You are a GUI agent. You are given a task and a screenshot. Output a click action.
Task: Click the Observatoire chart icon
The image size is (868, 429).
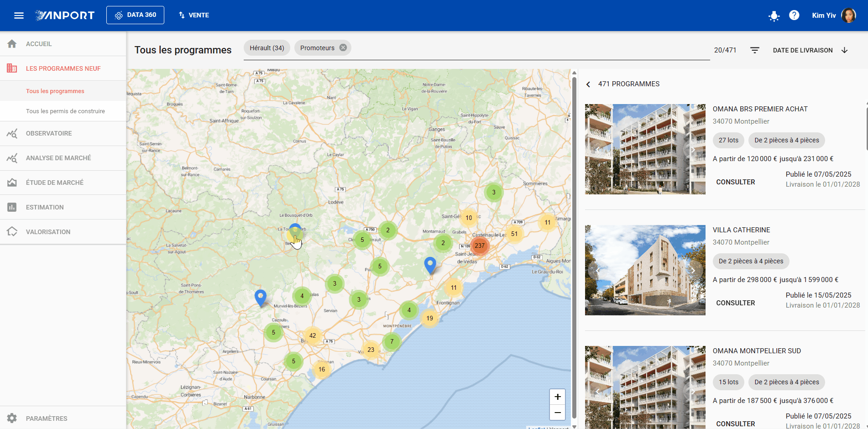pos(12,133)
